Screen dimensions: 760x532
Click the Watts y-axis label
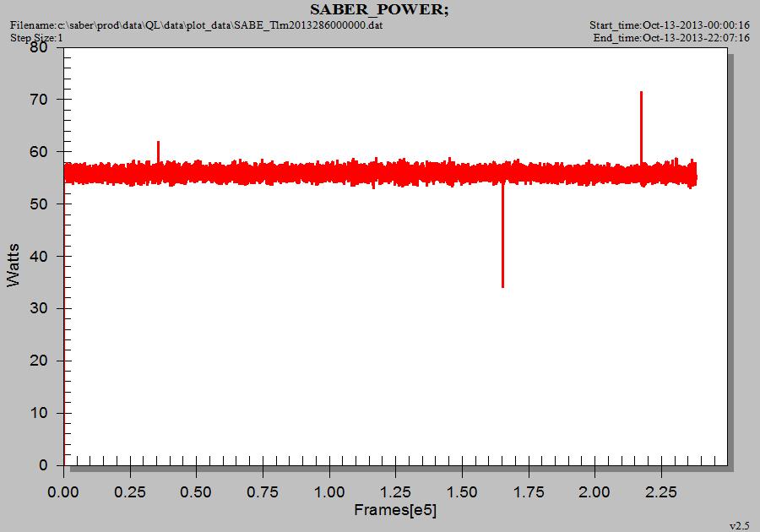13,265
